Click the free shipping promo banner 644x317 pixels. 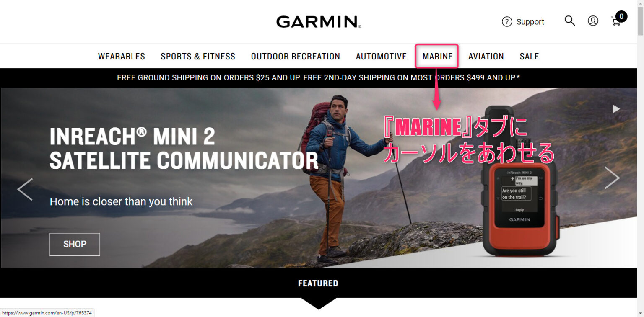coord(319,77)
